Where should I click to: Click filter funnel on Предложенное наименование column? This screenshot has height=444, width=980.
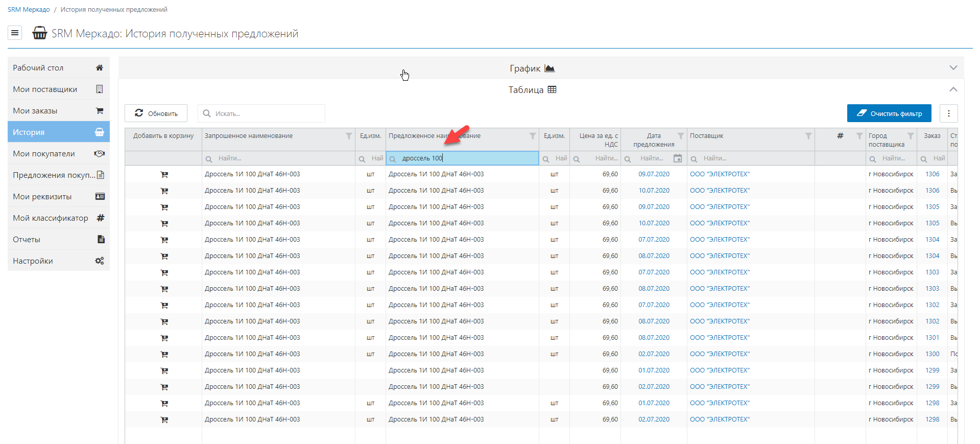[x=532, y=136]
